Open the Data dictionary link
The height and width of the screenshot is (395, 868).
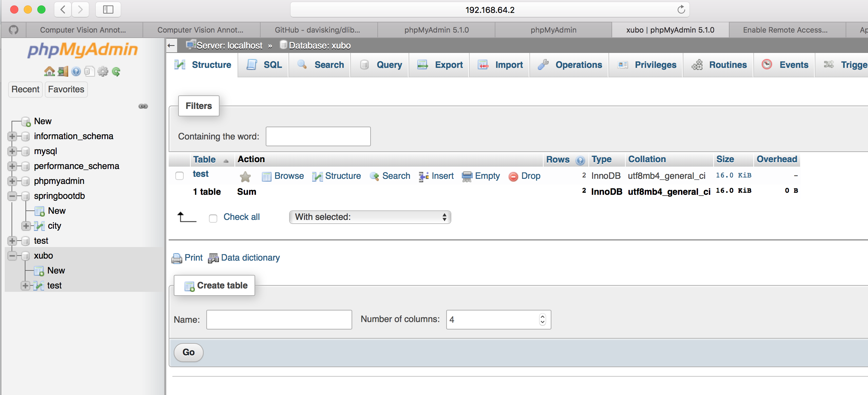pyautogui.click(x=250, y=258)
